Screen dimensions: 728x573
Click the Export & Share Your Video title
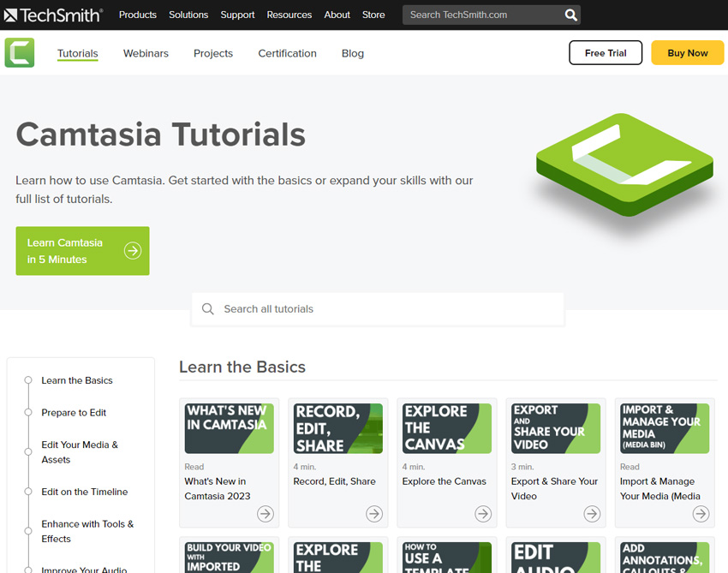554,488
